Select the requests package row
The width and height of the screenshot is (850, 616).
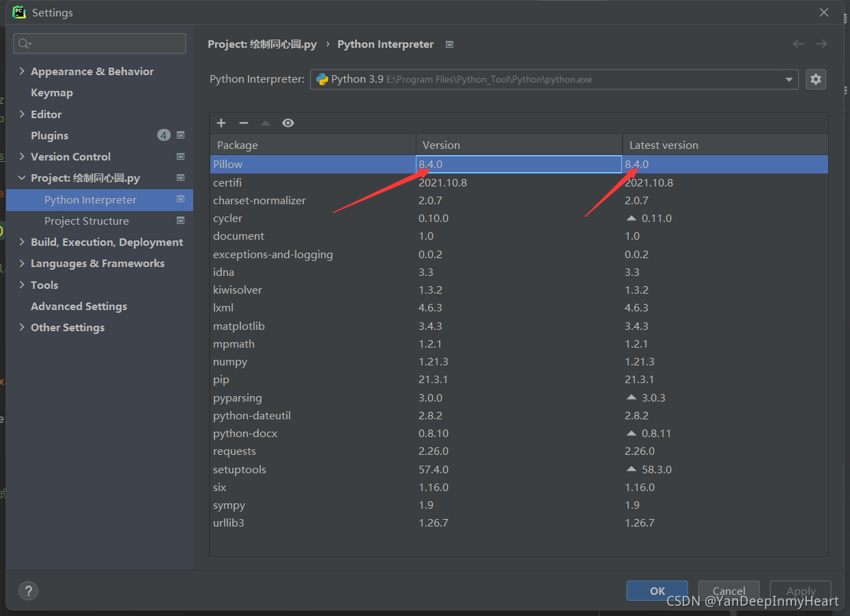519,451
